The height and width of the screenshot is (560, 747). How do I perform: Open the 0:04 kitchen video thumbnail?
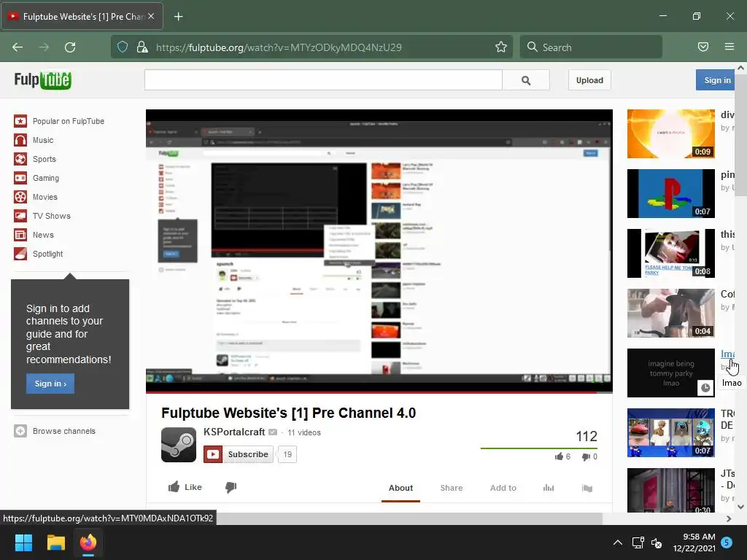(x=671, y=313)
